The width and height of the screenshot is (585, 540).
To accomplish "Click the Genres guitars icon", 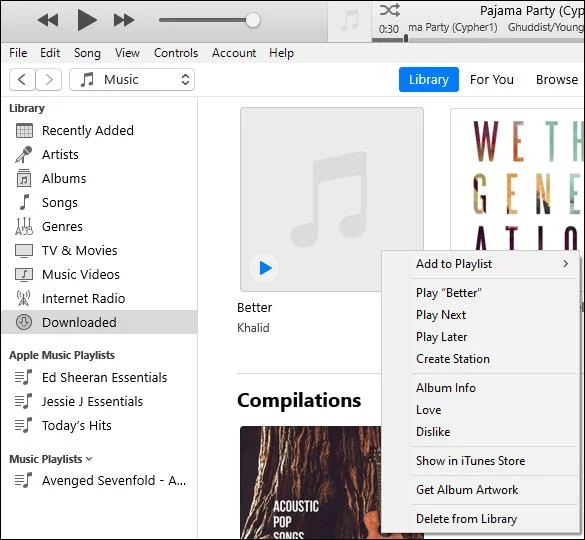I will pos(24,226).
